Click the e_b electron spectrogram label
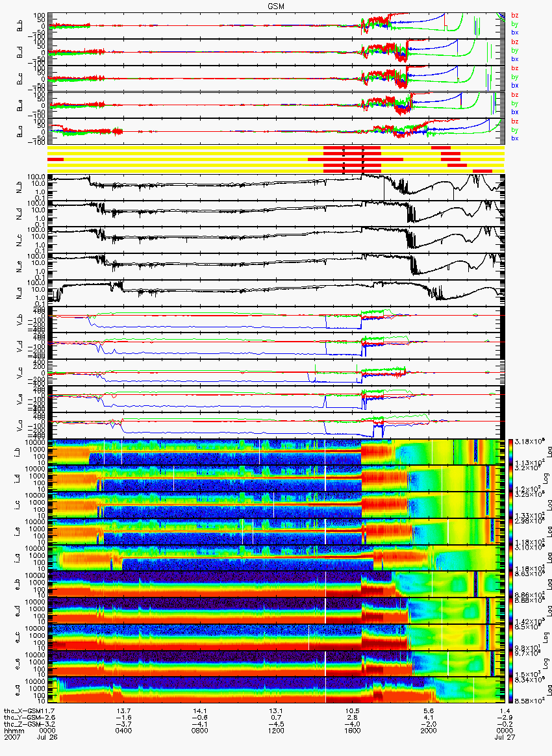552x756 pixels. pyautogui.click(x=18, y=585)
